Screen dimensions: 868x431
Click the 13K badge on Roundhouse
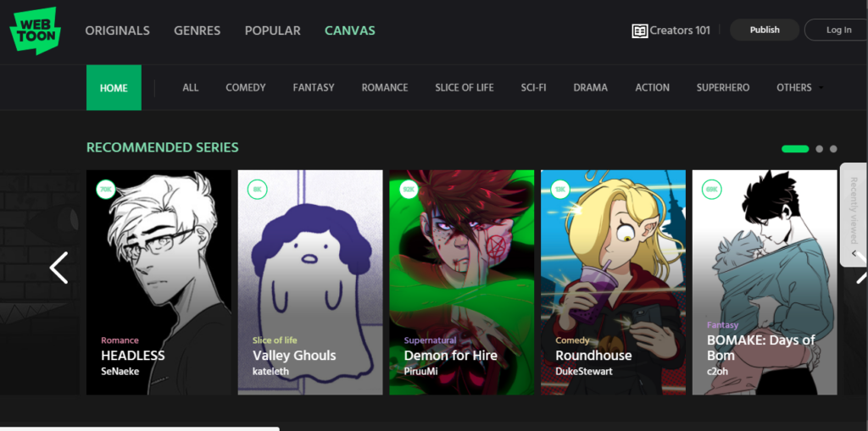[x=559, y=190]
